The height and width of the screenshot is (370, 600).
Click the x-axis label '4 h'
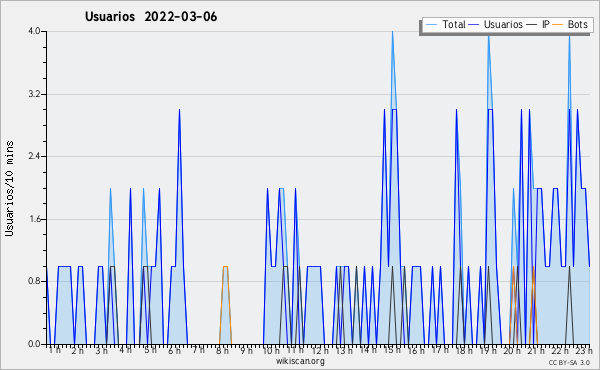[x=125, y=350]
